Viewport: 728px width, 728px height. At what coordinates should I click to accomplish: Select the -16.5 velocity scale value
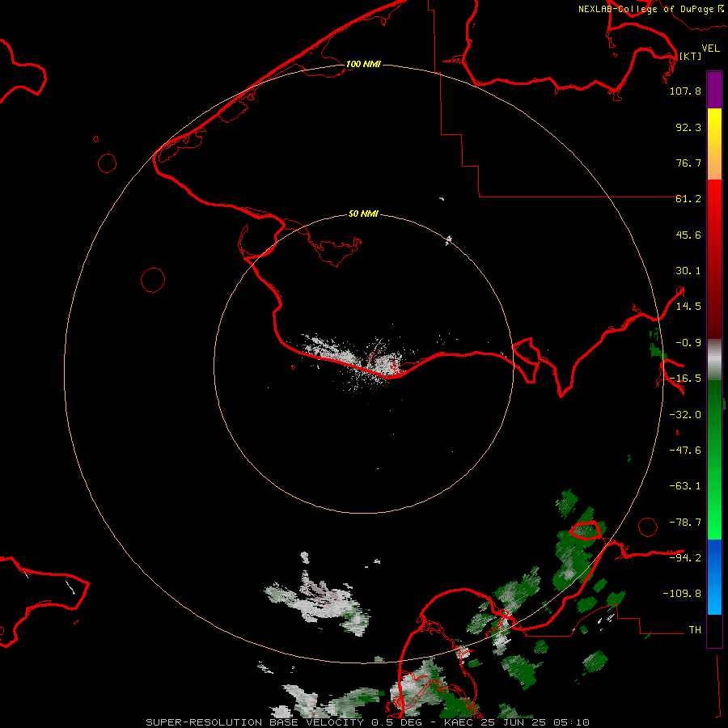[x=685, y=379]
